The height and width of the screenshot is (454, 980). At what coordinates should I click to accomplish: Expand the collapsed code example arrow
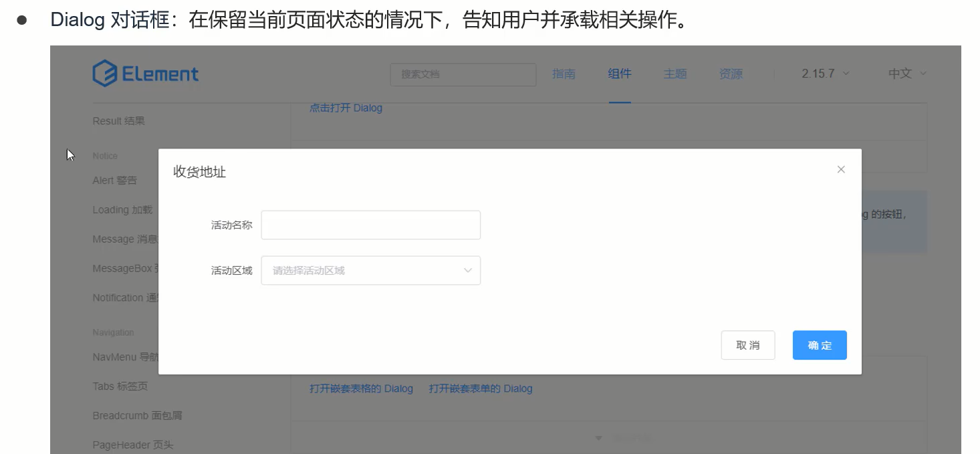point(598,438)
